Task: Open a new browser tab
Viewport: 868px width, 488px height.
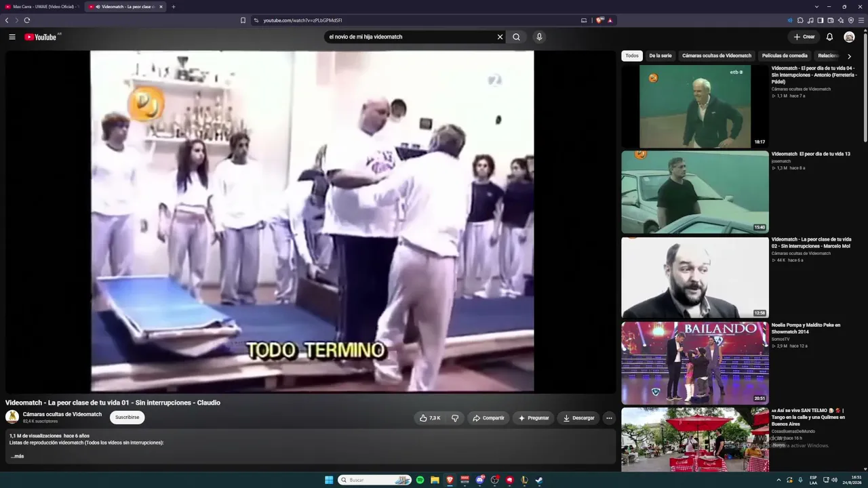Action: click(173, 7)
